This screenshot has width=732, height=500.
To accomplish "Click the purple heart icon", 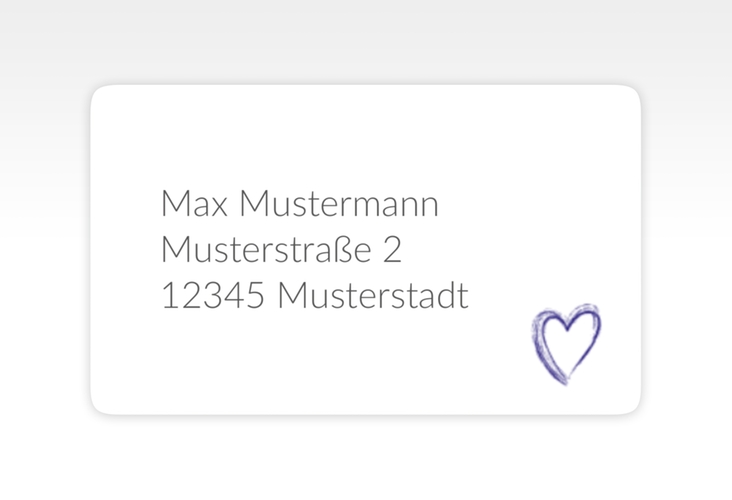I will pos(566,344).
